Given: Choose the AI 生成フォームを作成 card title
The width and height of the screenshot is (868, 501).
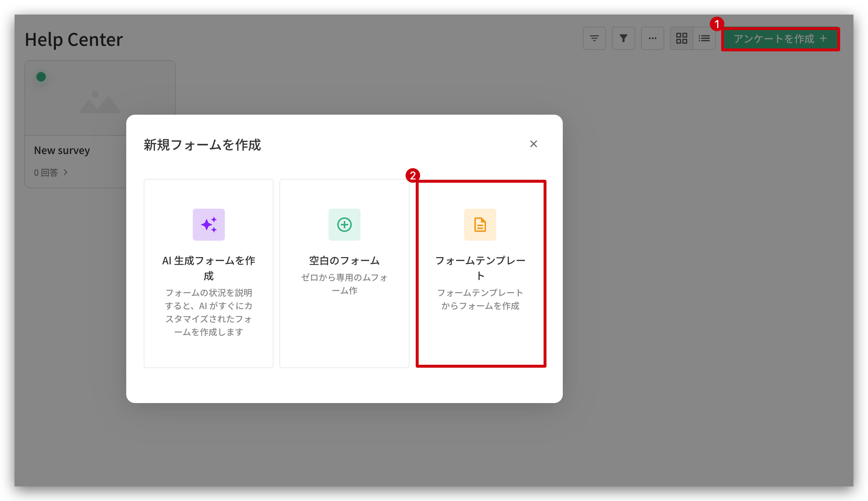Looking at the screenshot, I should [208, 268].
